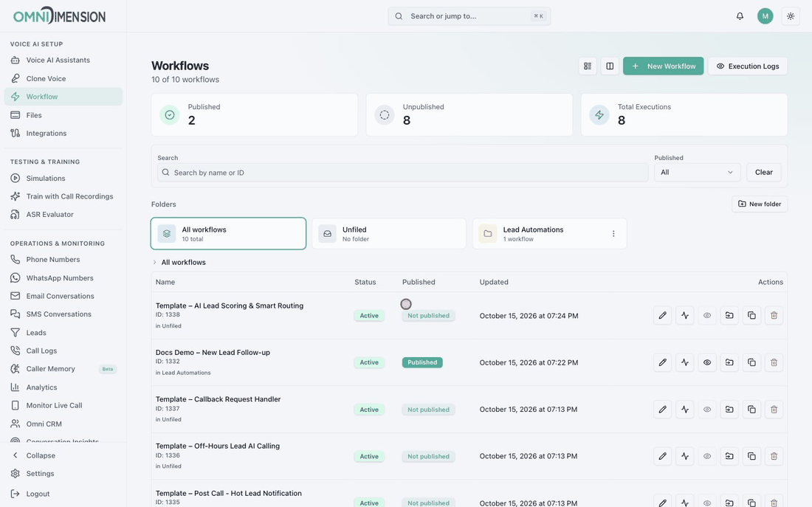View executions for Off-Hours Lead AI Calling
Viewport: 812px width, 507px height.
click(x=684, y=456)
